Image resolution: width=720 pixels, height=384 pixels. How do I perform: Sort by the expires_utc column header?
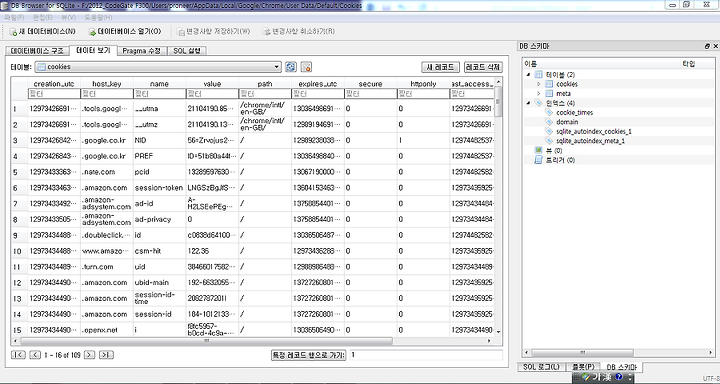(318, 84)
